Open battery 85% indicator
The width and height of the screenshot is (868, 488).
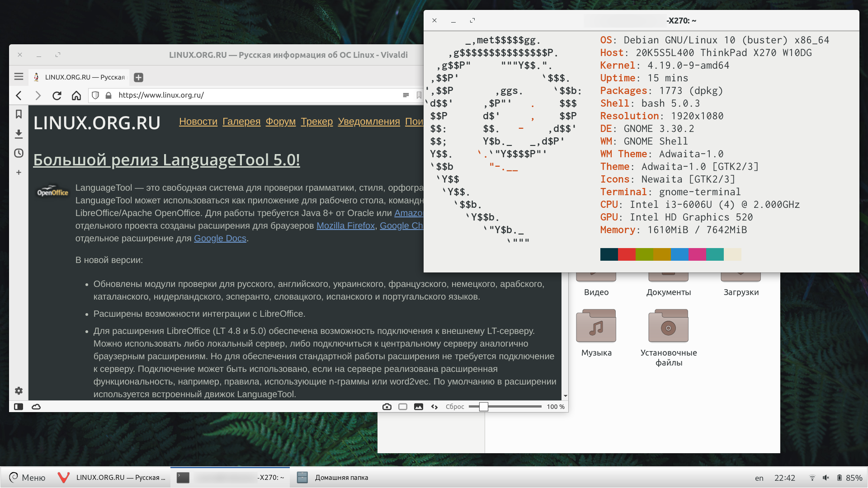point(849,478)
